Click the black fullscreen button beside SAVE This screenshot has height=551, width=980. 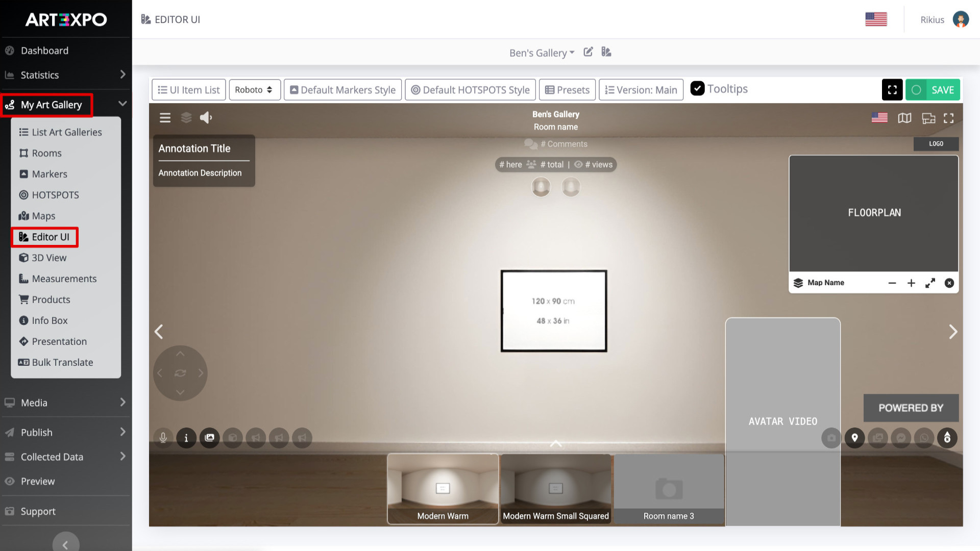click(892, 90)
